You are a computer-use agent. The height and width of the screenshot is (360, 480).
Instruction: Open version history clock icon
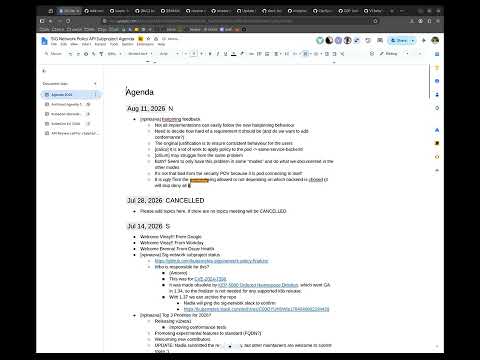tap(368, 40)
